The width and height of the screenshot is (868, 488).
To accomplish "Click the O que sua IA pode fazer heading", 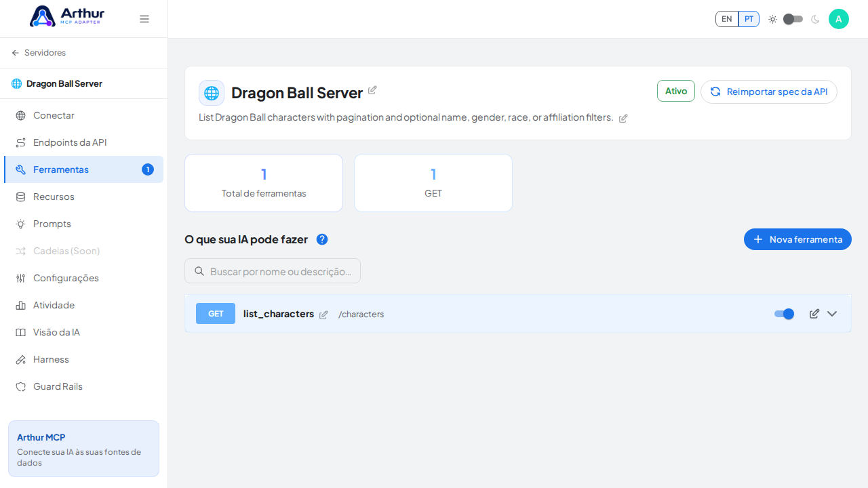I will pos(246,239).
